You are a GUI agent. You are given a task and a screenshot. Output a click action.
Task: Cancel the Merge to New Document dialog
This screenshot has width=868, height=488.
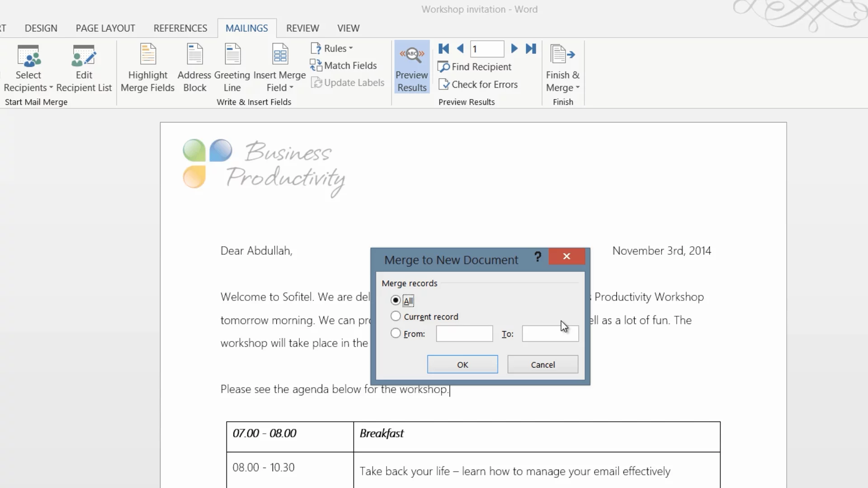pos(542,364)
